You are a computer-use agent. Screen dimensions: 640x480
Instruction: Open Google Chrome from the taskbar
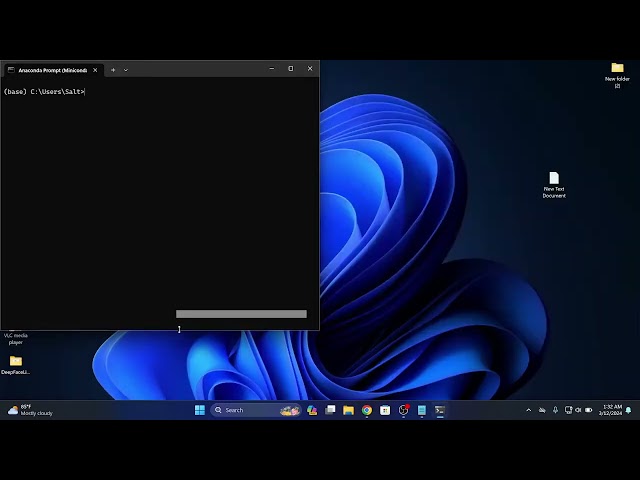[x=367, y=410]
